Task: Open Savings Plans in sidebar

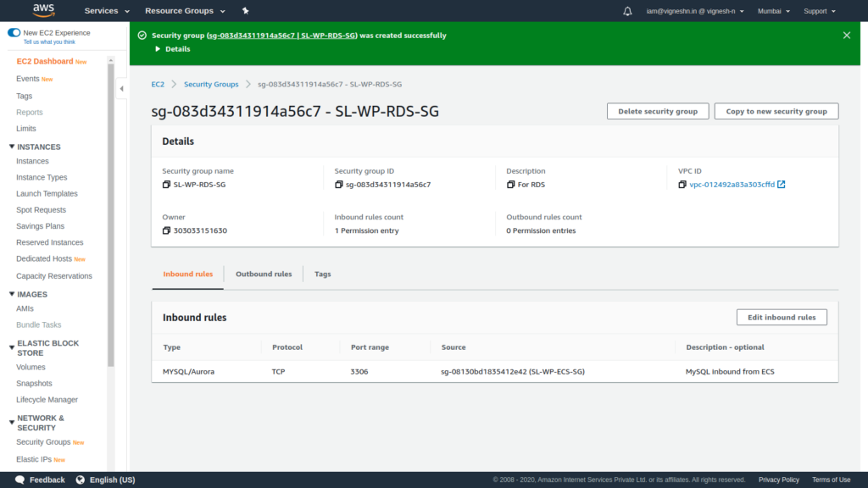Action: click(41, 225)
